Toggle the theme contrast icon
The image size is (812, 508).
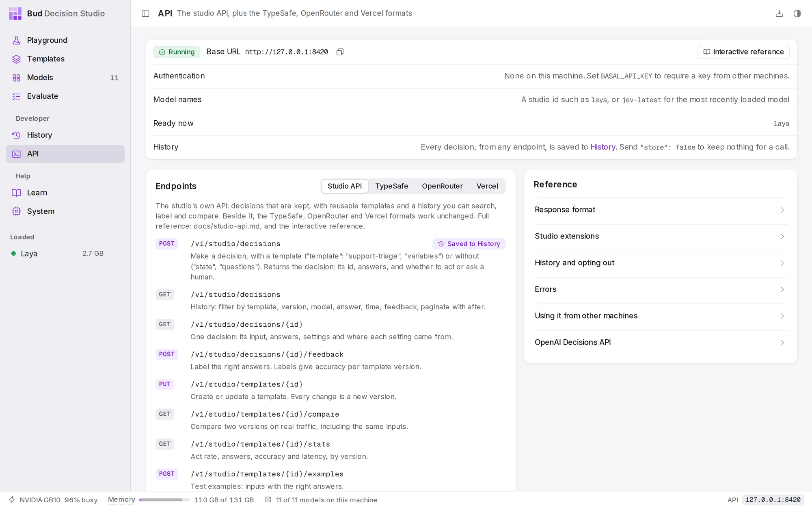tap(797, 13)
